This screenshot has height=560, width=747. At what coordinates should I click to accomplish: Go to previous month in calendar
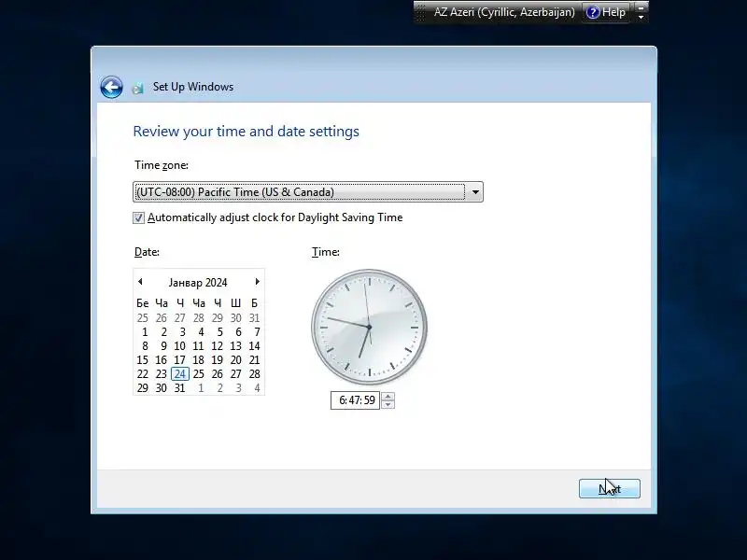click(140, 282)
